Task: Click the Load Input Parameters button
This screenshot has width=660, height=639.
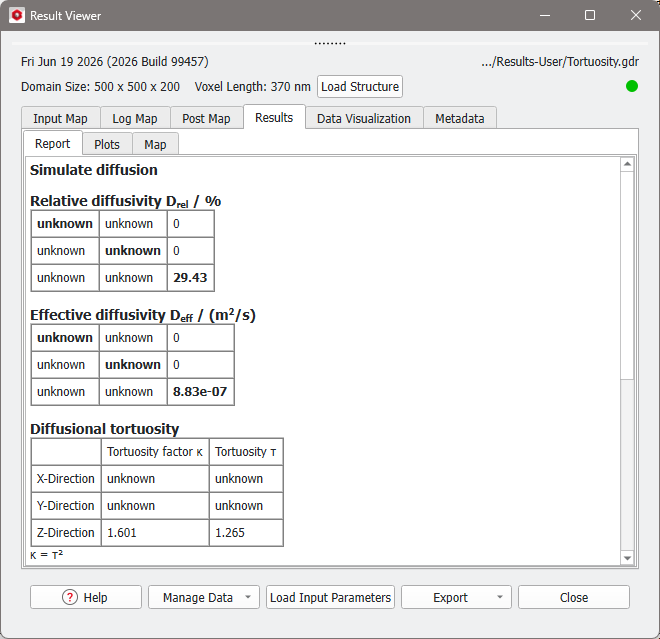Action: (x=330, y=597)
